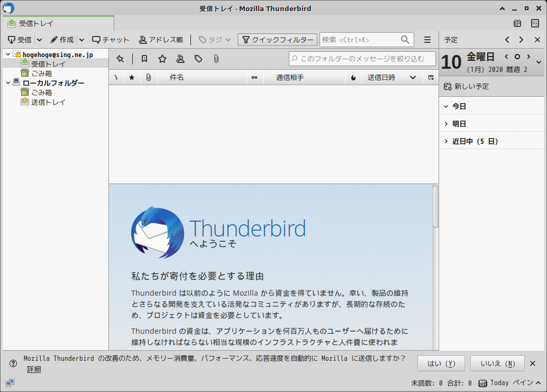This screenshot has width=547, height=392.
Task: Sort by attachment column header
Action: tap(149, 77)
